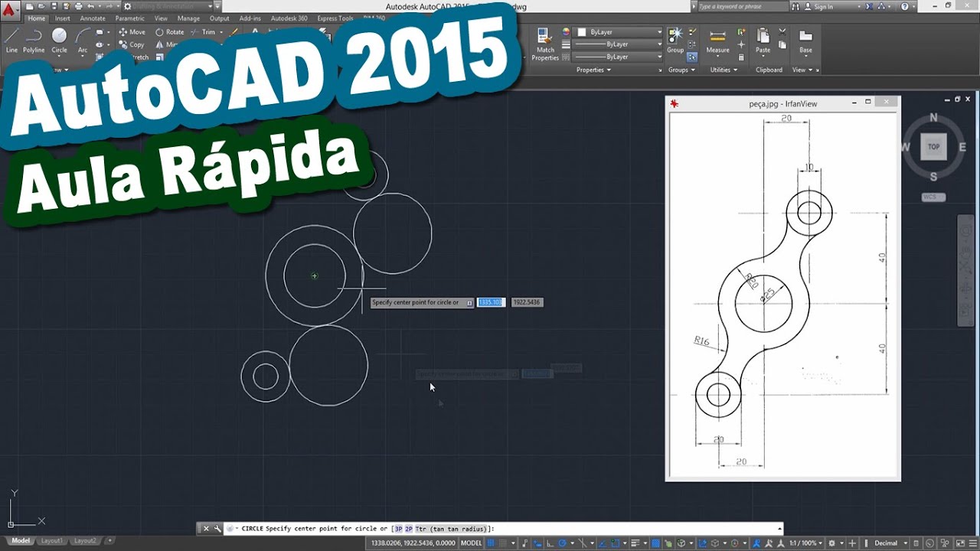980x551 pixels.
Task: Activate the Copy command
Action: pos(132,44)
